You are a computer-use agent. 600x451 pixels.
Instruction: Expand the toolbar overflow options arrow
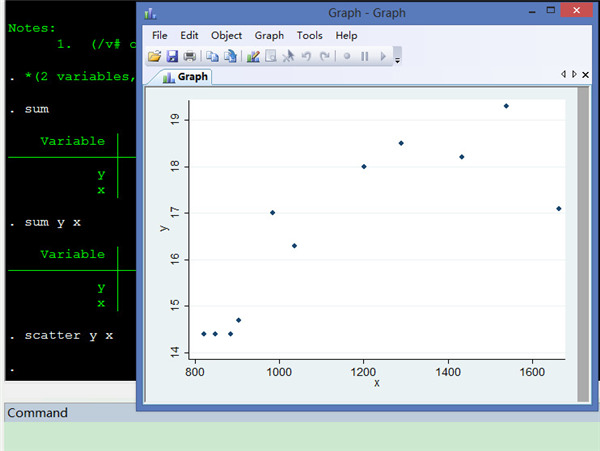(398, 58)
